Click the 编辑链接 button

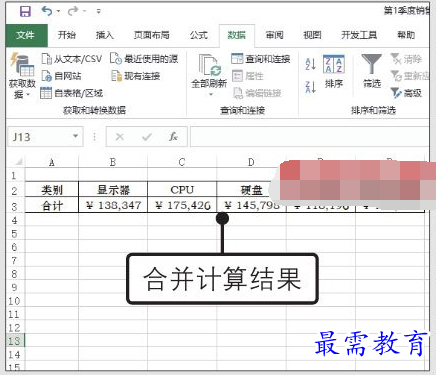257,93
